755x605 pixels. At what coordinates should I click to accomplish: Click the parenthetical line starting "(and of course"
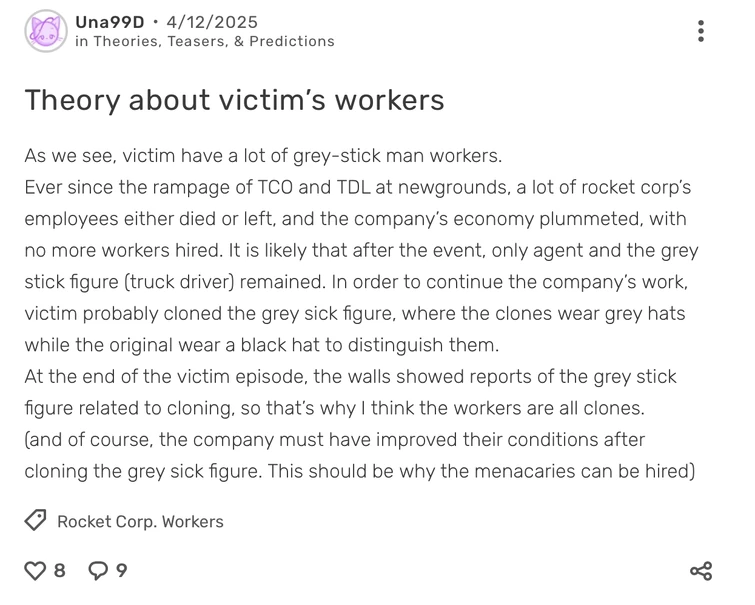335,440
